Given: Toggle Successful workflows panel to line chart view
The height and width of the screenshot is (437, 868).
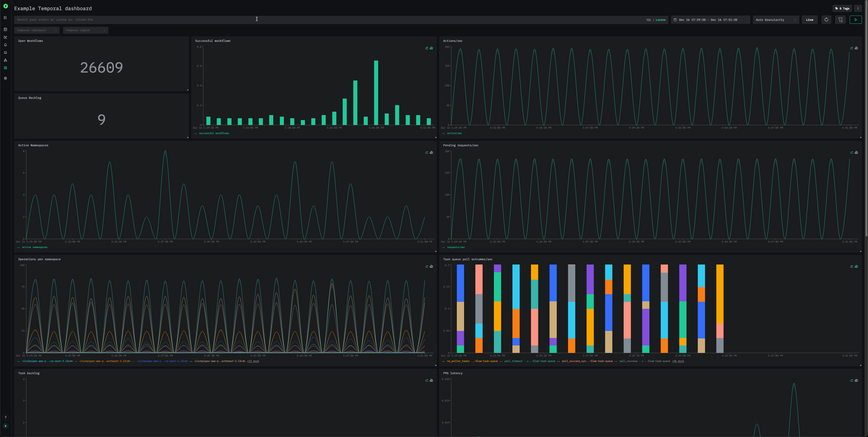Looking at the screenshot, I should pos(426,48).
